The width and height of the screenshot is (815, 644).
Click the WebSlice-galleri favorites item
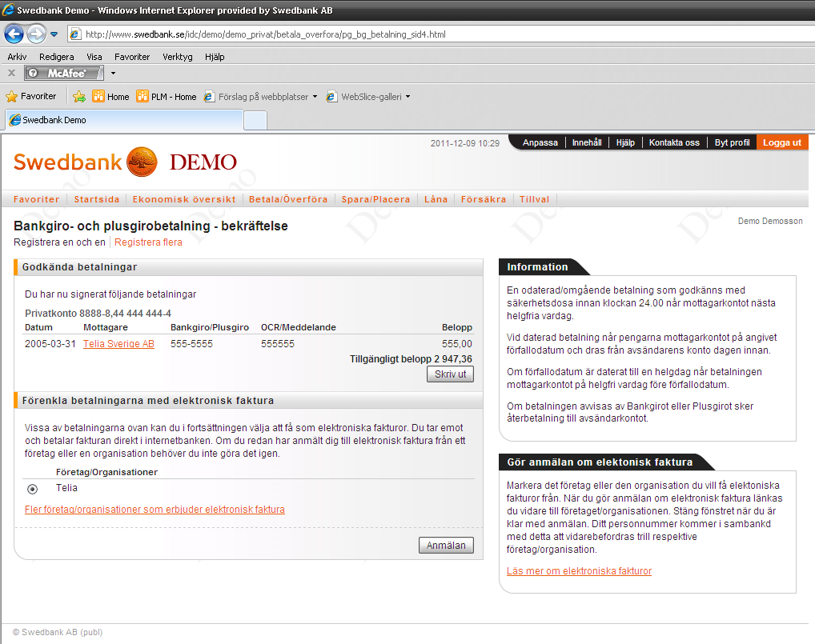364,97
